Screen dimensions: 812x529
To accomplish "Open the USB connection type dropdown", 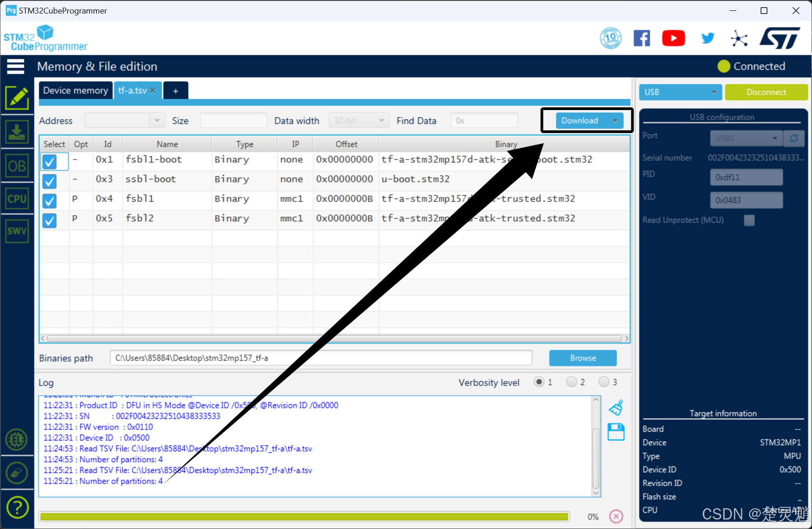I will tap(680, 92).
